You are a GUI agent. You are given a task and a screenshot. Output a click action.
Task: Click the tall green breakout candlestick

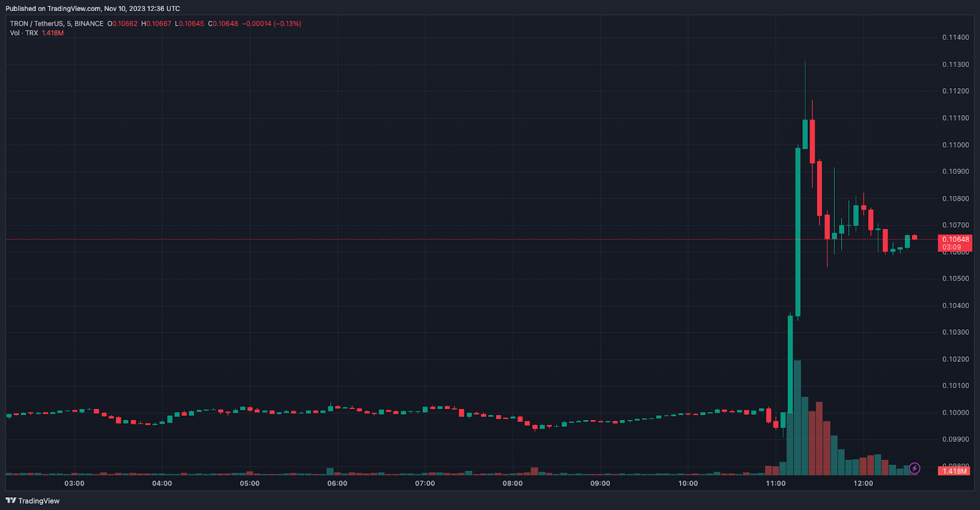(x=797, y=232)
